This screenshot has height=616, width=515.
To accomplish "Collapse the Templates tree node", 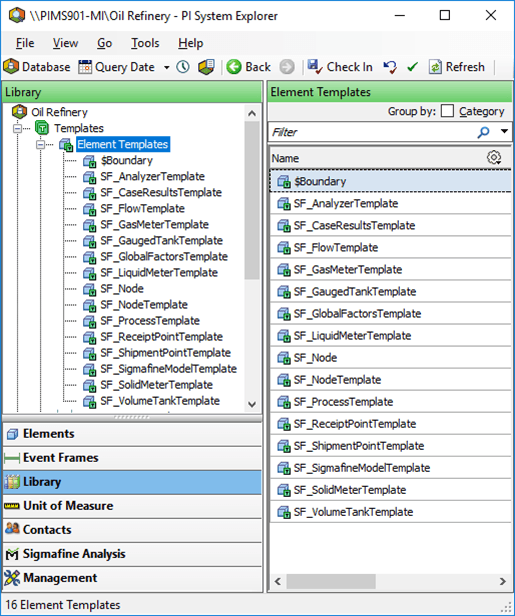I will pos(17,128).
